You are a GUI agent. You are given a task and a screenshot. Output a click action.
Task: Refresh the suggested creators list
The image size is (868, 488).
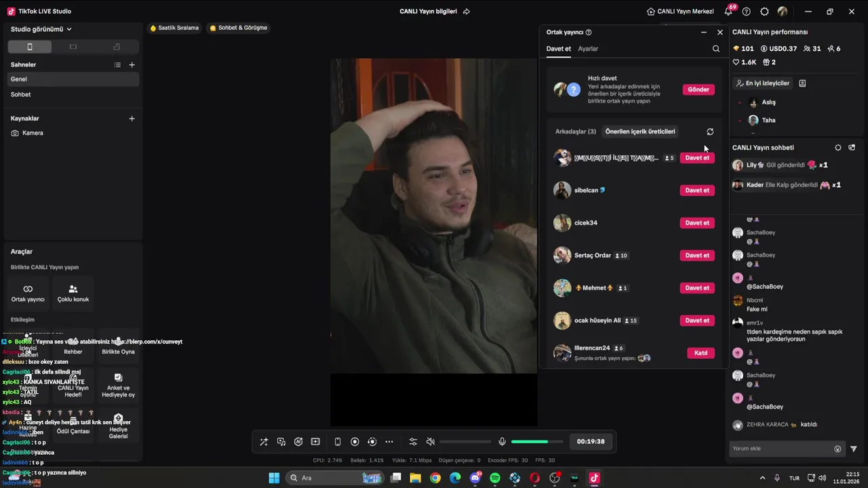point(710,131)
